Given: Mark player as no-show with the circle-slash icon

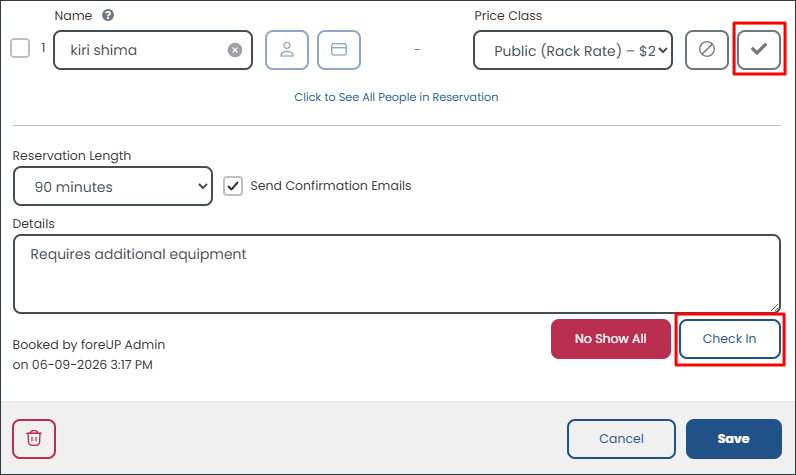Looking at the screenshot, I should point(707,50).
